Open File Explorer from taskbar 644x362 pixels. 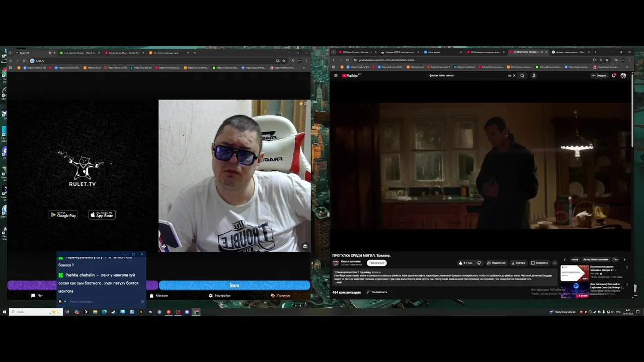tap(95, 312)
